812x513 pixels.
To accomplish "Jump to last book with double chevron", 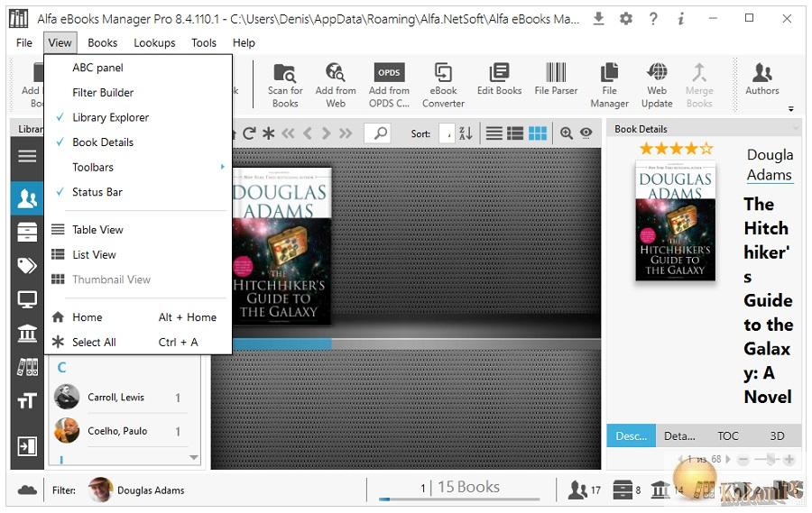I will (x=346, y=133).
